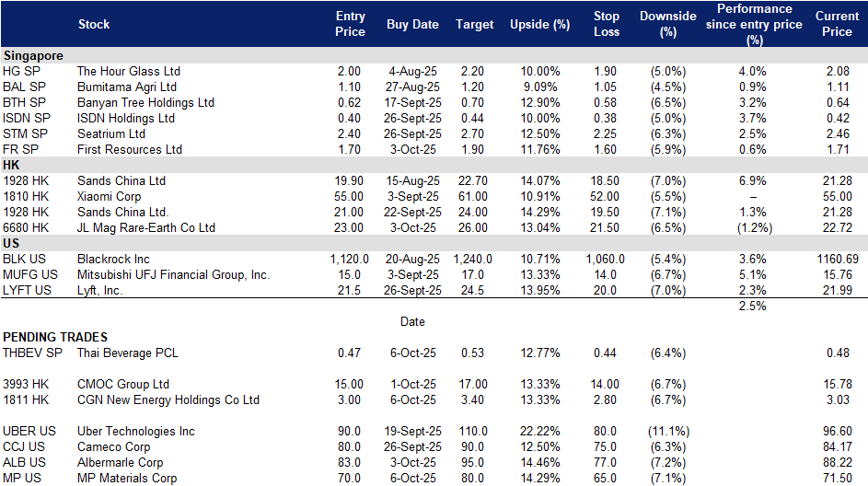Select Blackrock Inc cell
This screenshot has width=868, height=486.
coord(113,259)
